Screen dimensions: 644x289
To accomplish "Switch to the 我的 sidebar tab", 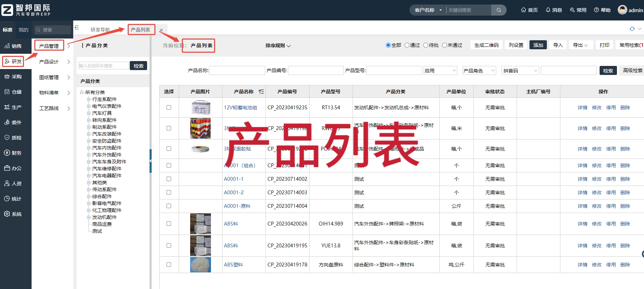I will (x=24, y=30).
